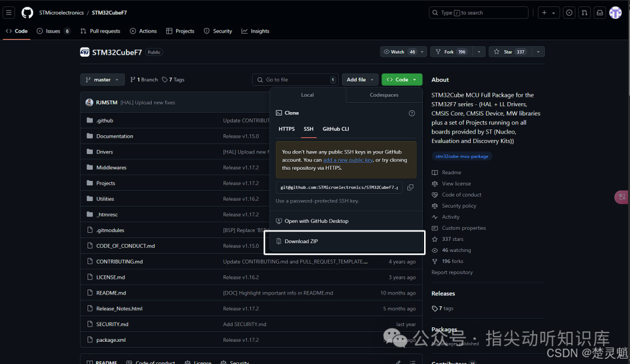Click the Clone help question icon
Image resolution: width=630 pixels, height=364 pixels.
tap(412, 113)
